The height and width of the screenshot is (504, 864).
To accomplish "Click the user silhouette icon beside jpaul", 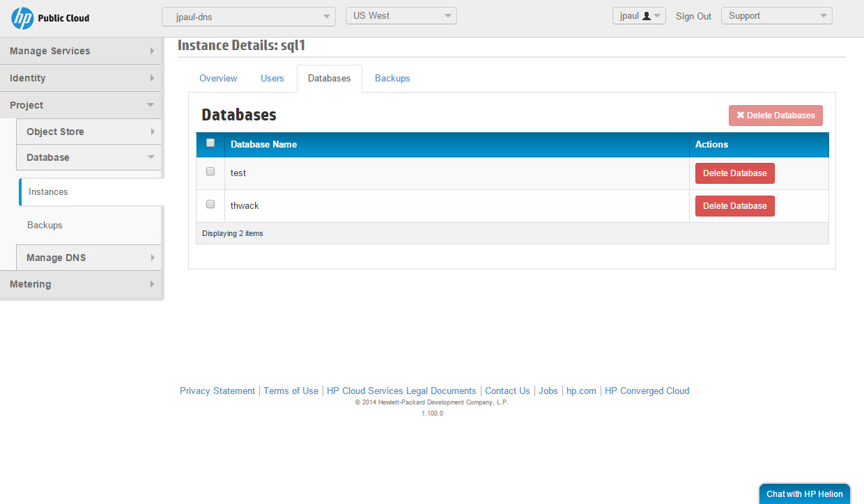I will [x=647, y=16].
